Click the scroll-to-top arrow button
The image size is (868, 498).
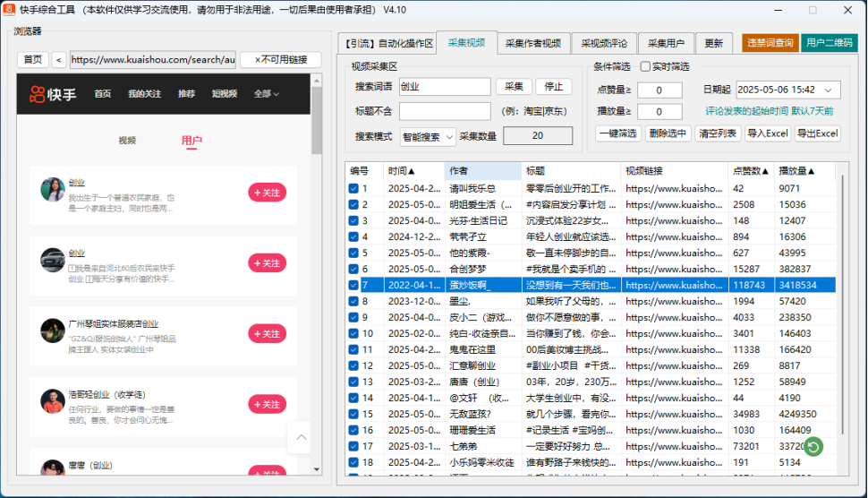tap(299, 437)
